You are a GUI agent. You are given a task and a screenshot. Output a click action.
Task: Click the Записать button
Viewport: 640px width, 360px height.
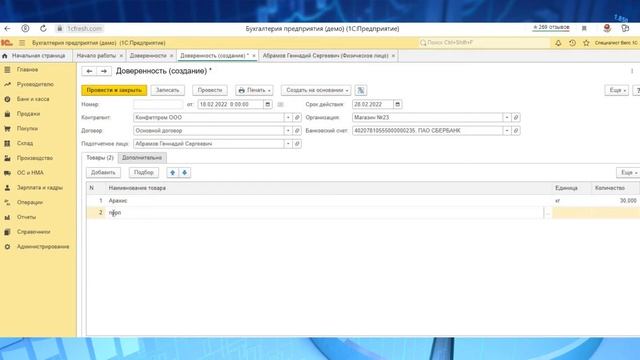point(167,90)
